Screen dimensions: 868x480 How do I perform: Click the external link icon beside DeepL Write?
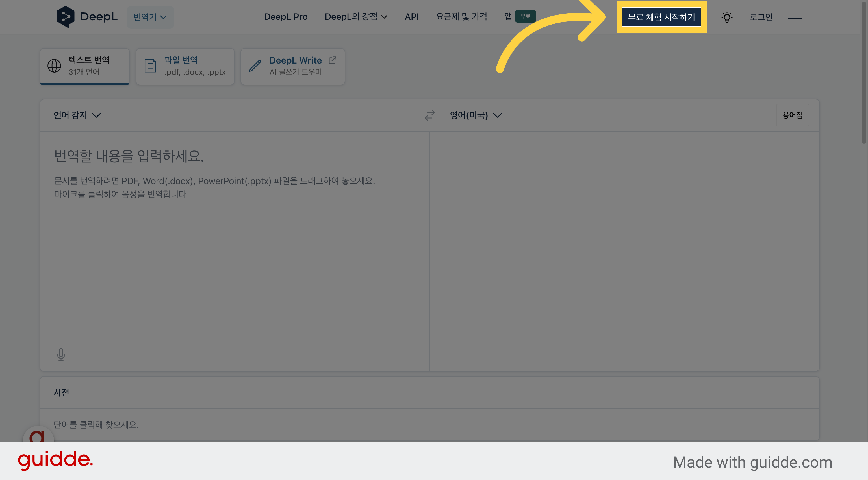[332, 60]
